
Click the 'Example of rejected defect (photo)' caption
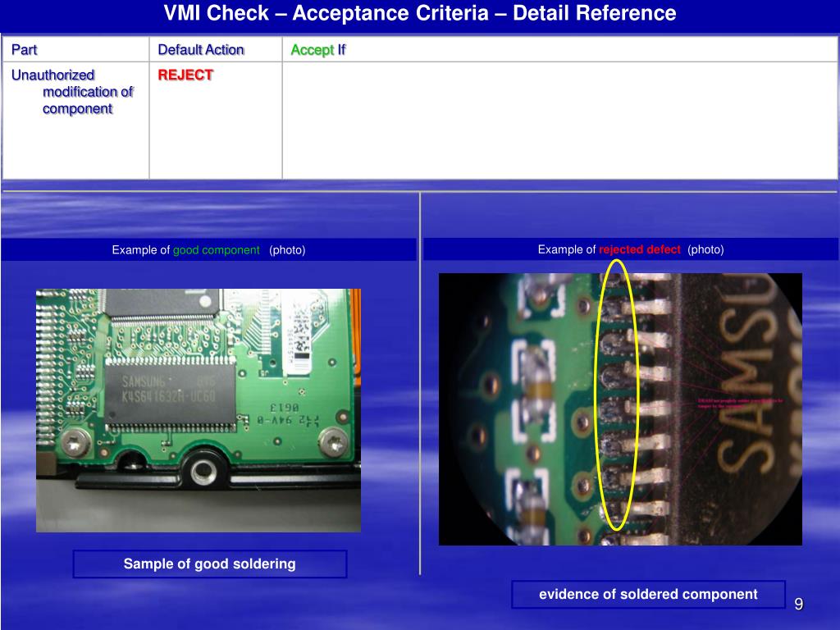(x=631, y=249)
